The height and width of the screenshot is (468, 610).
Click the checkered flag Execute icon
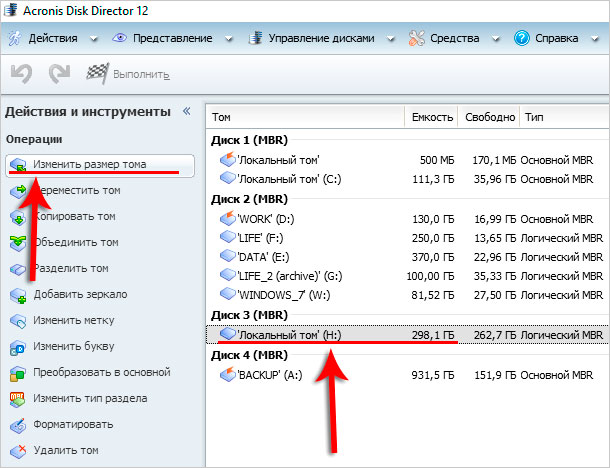[x=97, y=73]
